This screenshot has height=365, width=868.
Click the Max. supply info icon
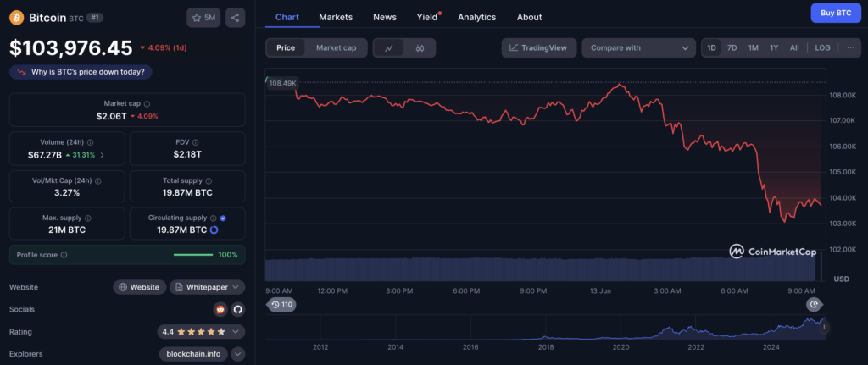88,218
